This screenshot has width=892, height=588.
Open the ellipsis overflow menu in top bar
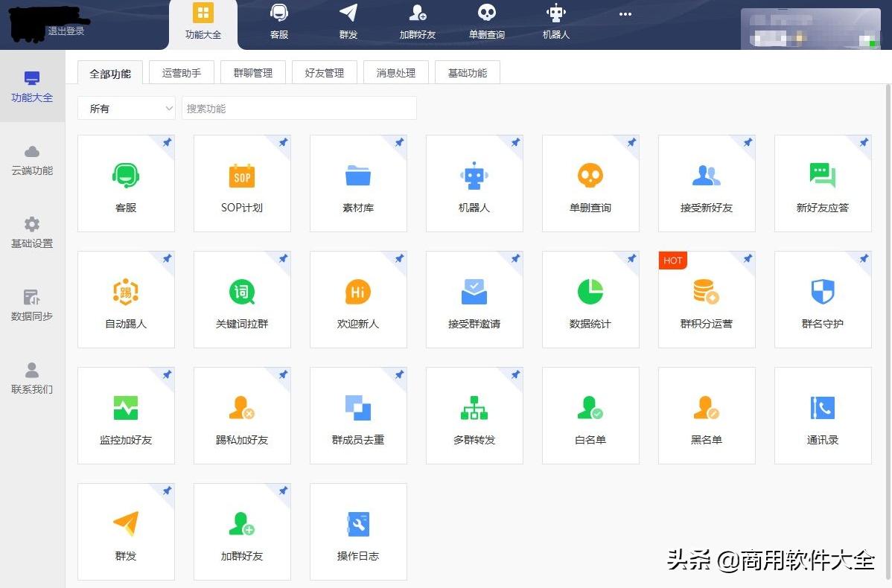click(625, 15)
